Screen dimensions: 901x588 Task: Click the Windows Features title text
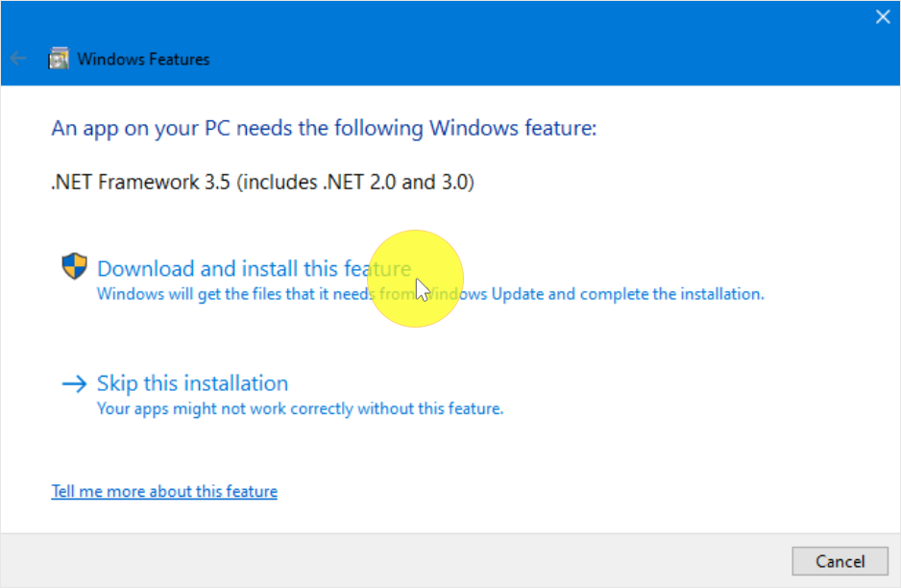click(144, 60)
